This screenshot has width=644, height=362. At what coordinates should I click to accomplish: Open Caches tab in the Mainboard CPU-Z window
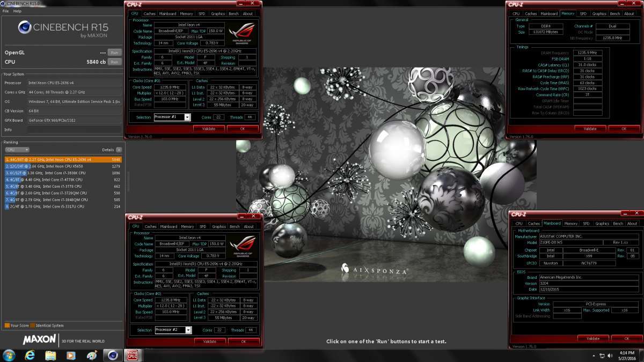(x=533, y=223)
